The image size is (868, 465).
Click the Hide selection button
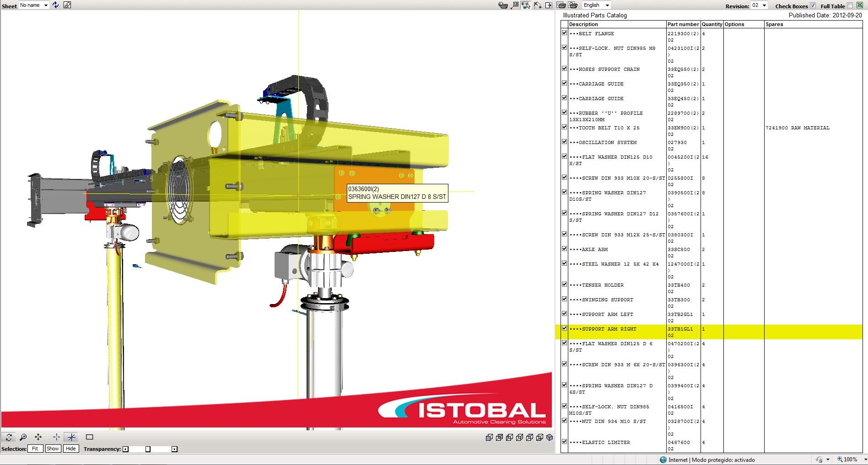click(71, 449)
